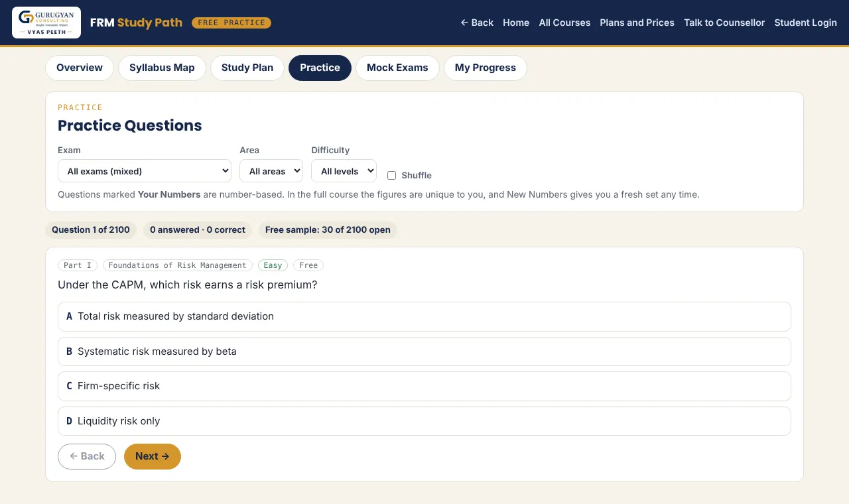Open the Study Plan tab

pyautogui.click(x=247, y=68)
